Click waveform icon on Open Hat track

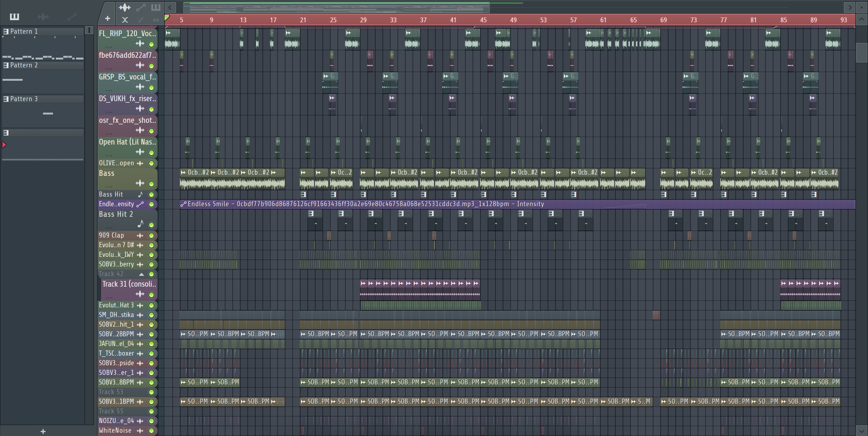tap(140, 152)
